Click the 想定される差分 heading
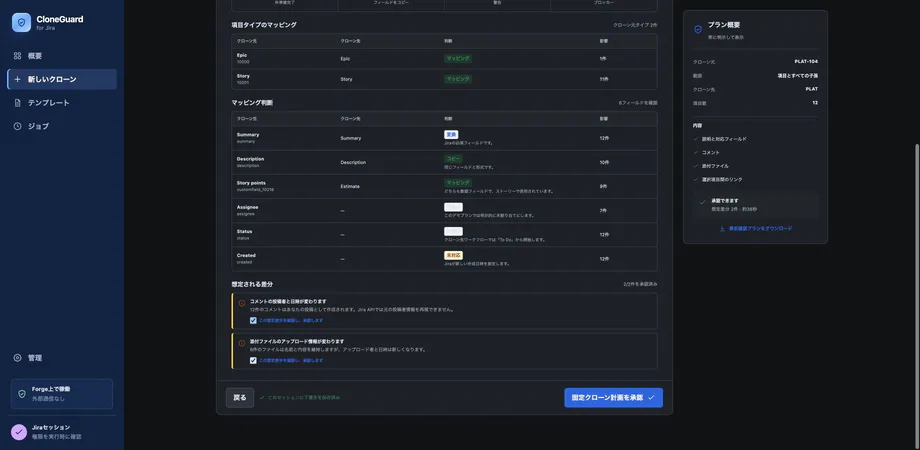The width and height of the screenshot is (920, 450). [x=252, y=284]
